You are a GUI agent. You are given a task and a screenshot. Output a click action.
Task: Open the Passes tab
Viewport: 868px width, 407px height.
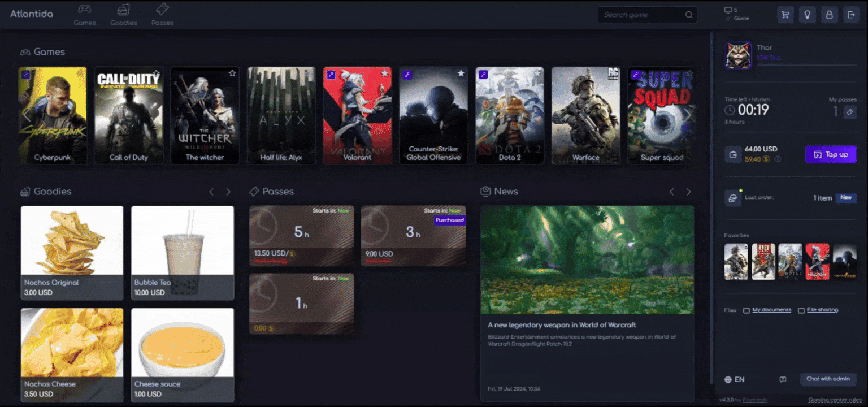[162, 15]
